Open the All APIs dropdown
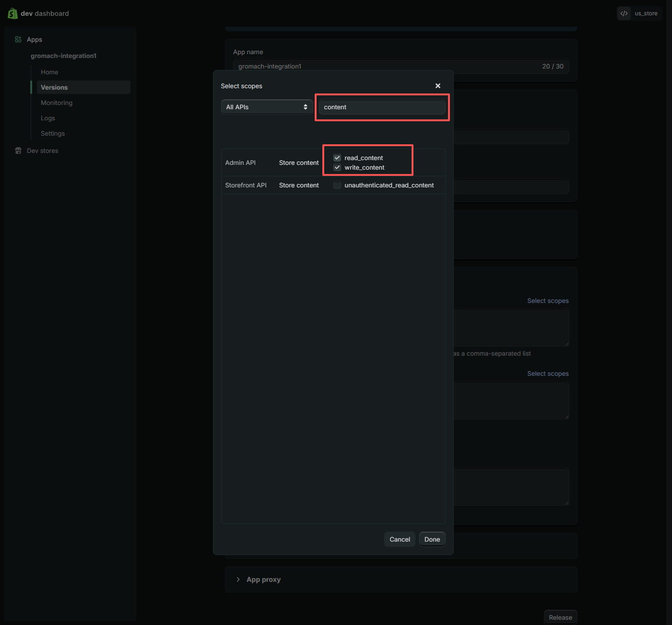 pyautogui.click(x=266, y=107)
